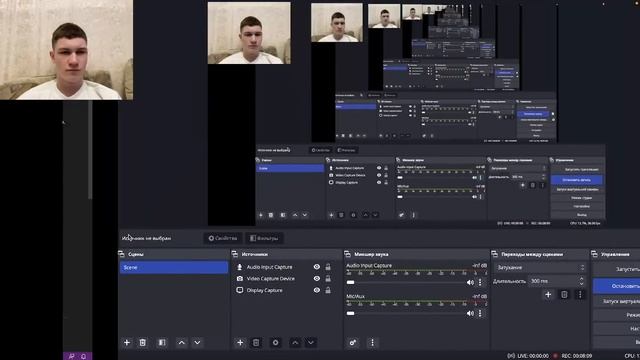This screenshot has width=640, height=360.
Task: Open Mic/Aux channel three-dot menu
Action: click(x=480, y=313)
